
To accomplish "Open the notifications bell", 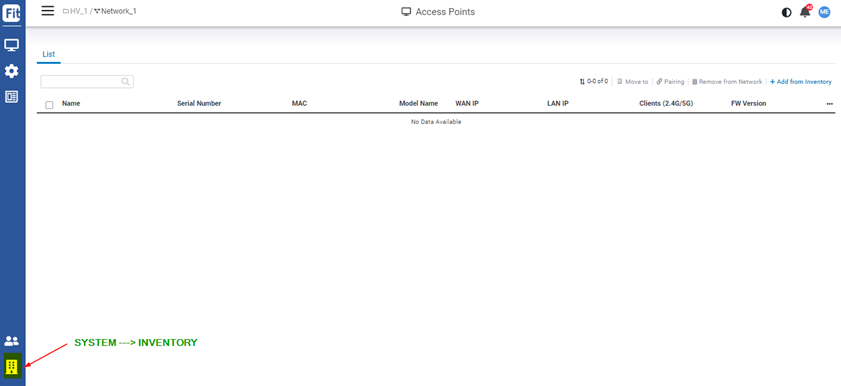I will pyautogui.click(x=805, y=12).
